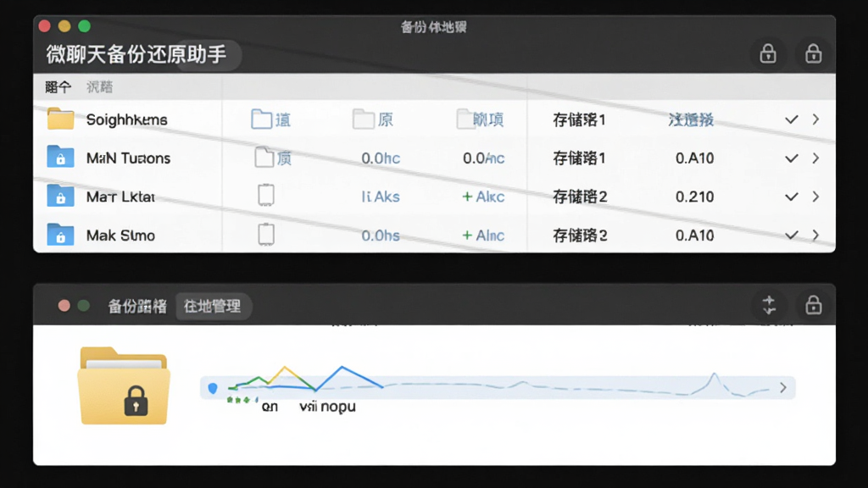Switch to the 管理 tab in bottom window
The height and width of the screenshot is (488, 868).
[x=213, y=306]
